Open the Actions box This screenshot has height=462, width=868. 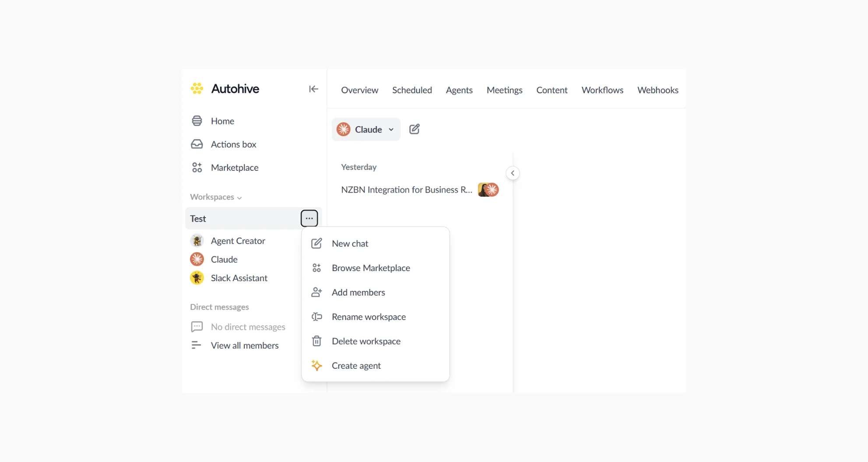click(x=233, y=144)
